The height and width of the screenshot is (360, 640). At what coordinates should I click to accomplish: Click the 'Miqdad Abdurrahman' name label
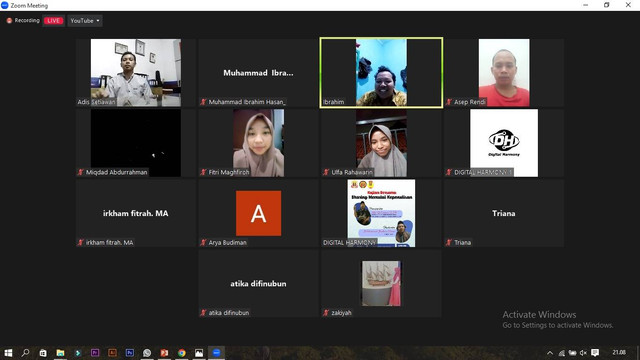tap(116, 172)
